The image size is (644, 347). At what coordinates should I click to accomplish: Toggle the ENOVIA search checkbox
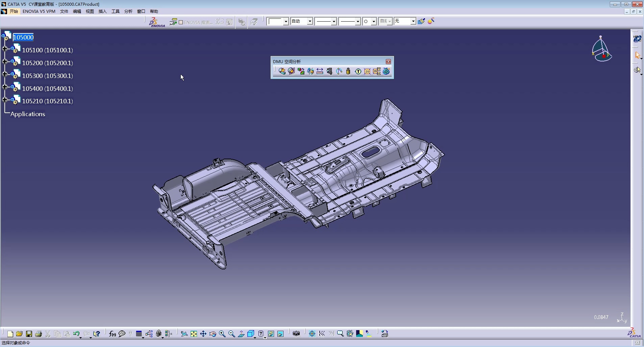coord(181,22)
